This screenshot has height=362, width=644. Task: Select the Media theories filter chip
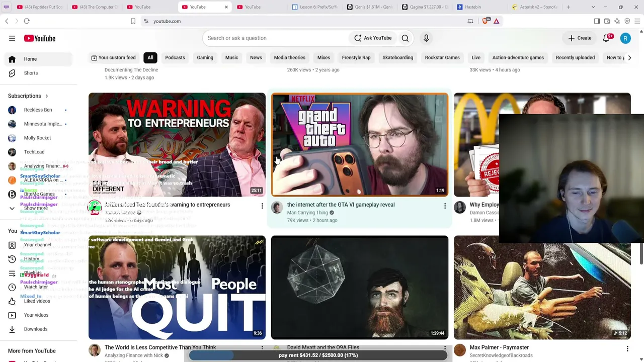tap(290, 58)
